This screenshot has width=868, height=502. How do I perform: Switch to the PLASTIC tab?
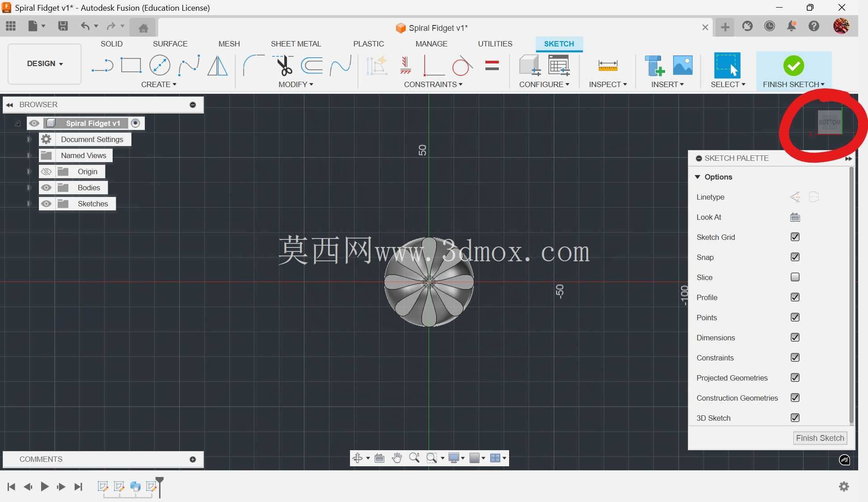368,44
